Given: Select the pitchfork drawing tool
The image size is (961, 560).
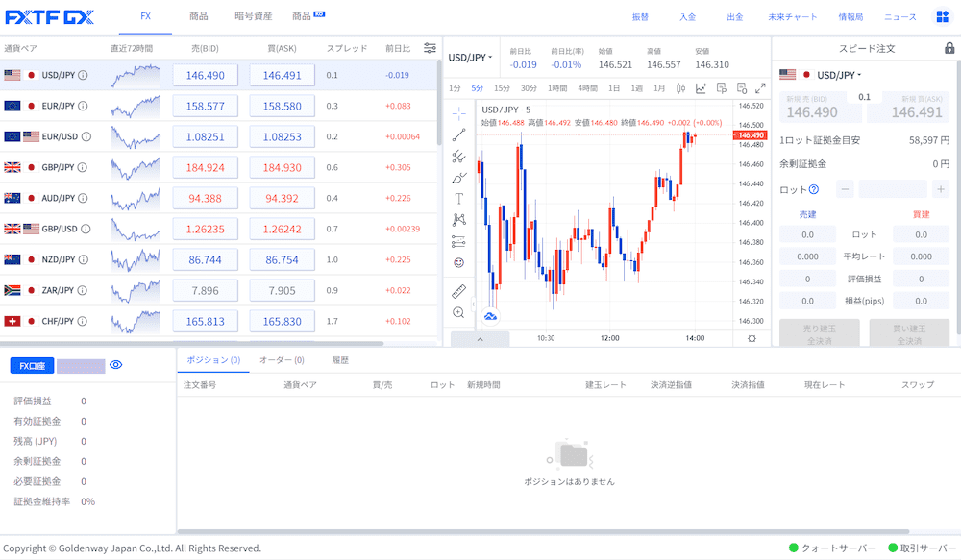Looking at the screenshot, I should click(458, 157).
